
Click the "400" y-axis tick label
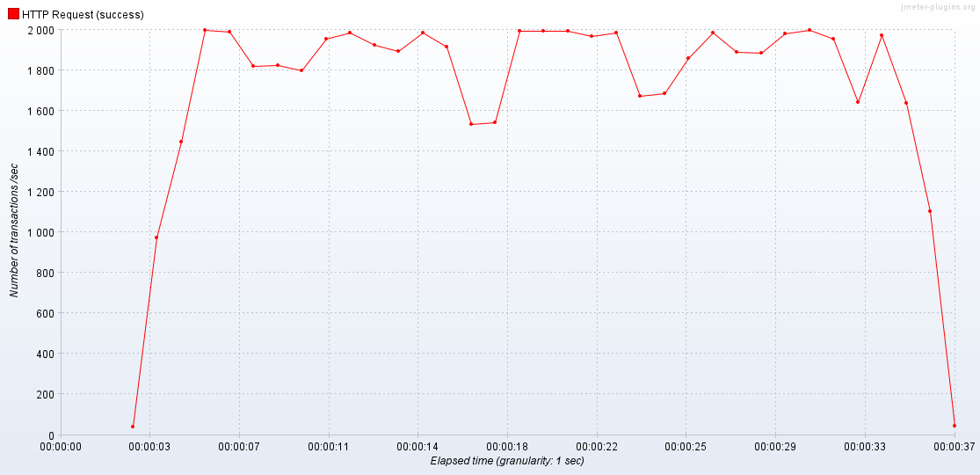coord(47,354)
